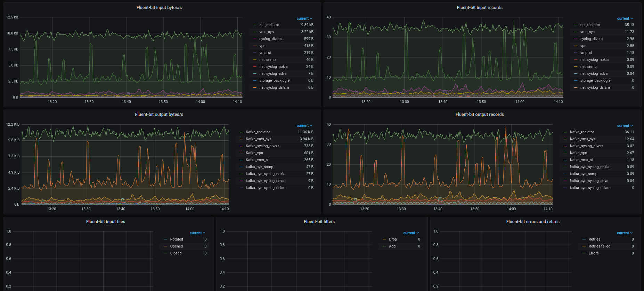
Task: Select net_snmp in input records legend
Action: coord(588,67)
